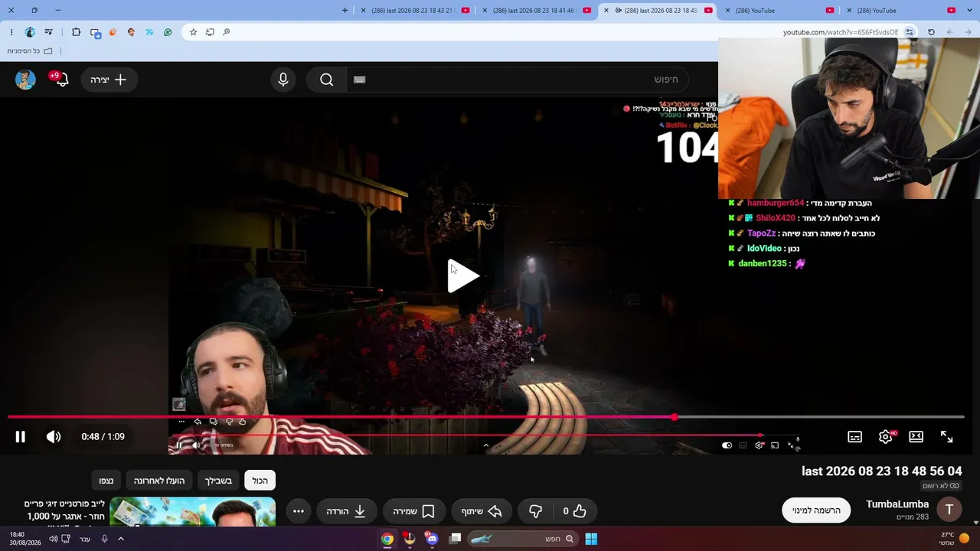
Task: Click the Grammarly extension icon
Action: coord(168,32)
